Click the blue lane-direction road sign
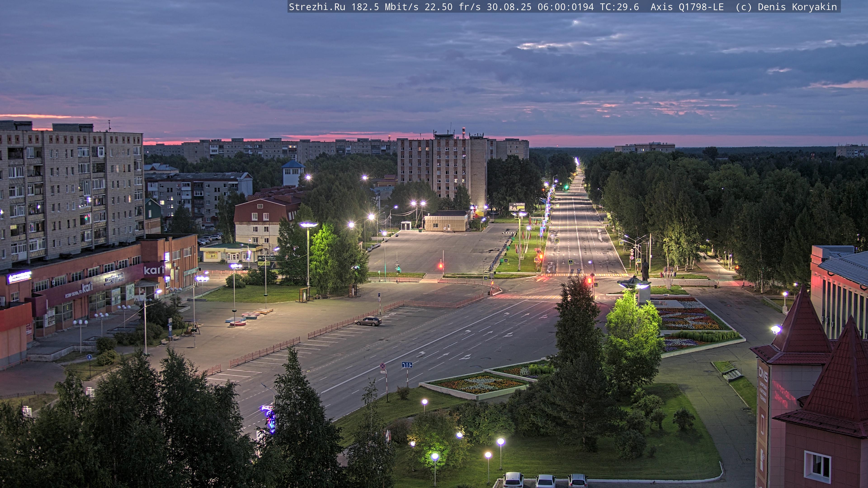 [x=407, y=365]
